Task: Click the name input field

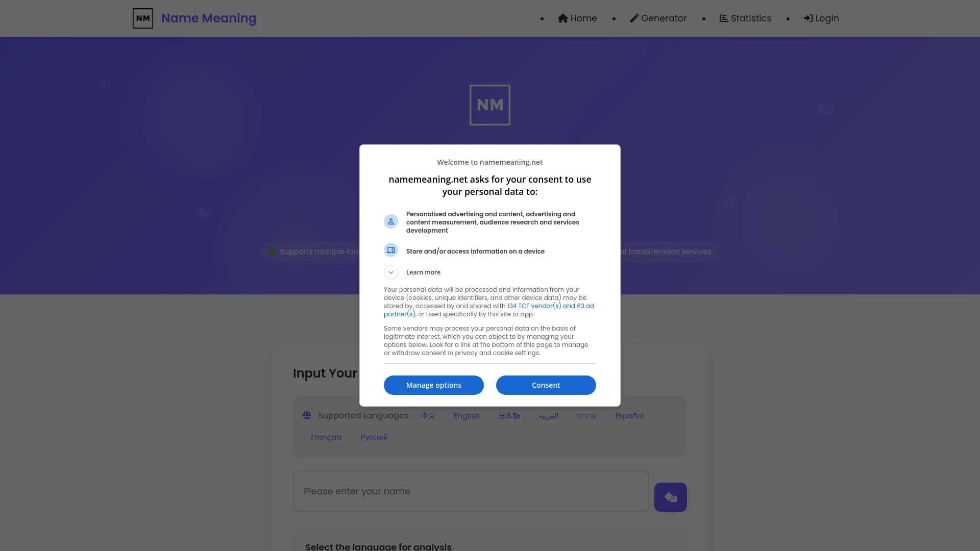Action: coord(471,491)
